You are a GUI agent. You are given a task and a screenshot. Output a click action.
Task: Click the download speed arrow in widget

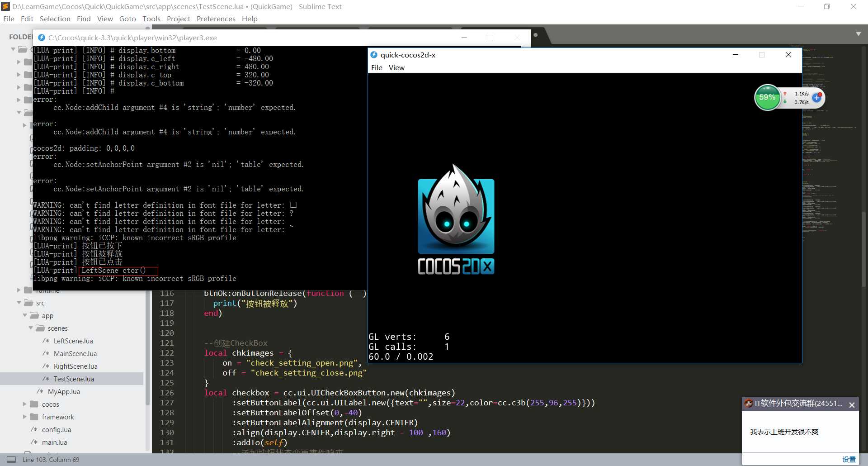785,102
